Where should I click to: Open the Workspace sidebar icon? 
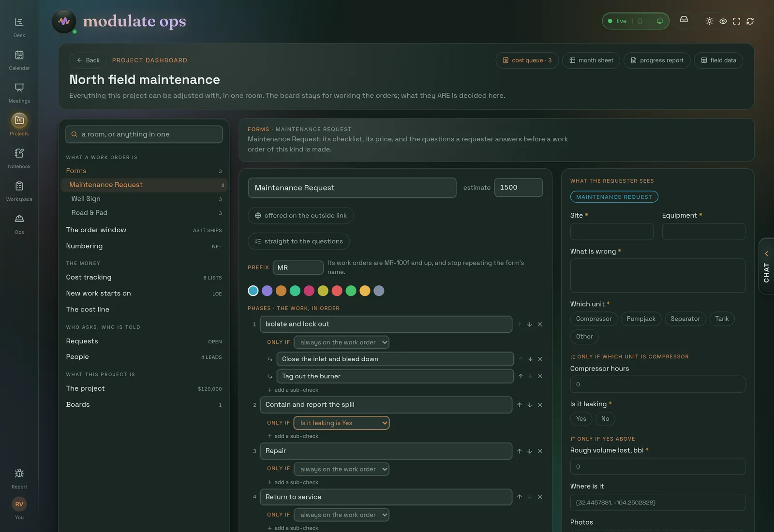19,191
